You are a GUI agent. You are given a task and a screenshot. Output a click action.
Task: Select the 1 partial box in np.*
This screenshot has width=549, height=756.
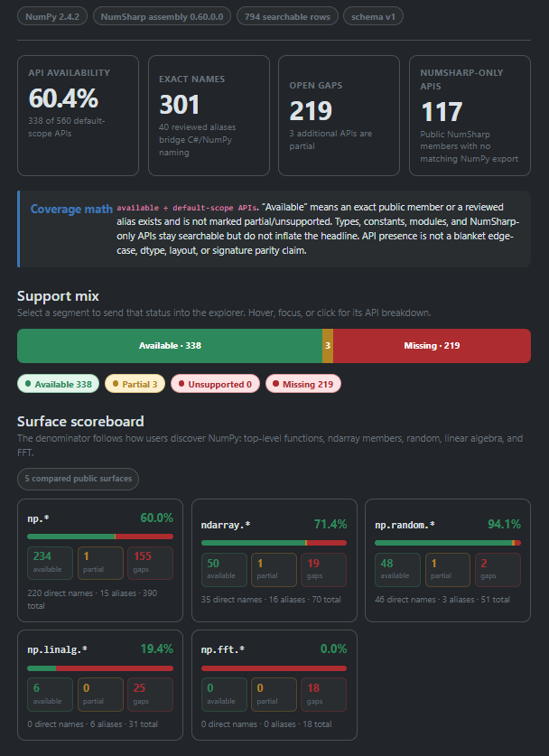pyautogui.click(x=100, y=563)
